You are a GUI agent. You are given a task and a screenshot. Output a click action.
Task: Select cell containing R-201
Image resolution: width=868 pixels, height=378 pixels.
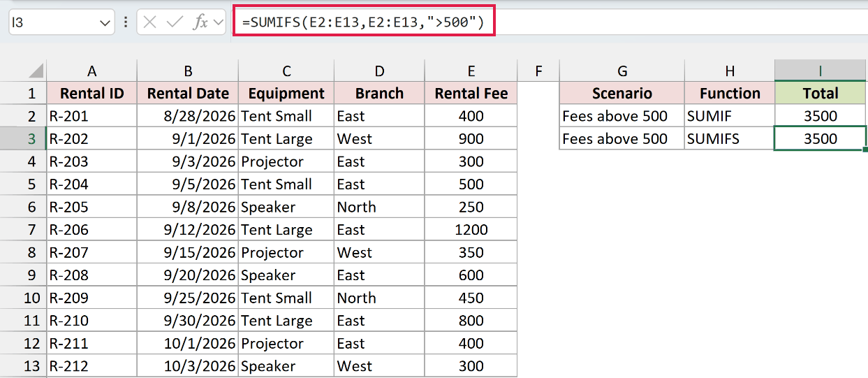point(91,116)
